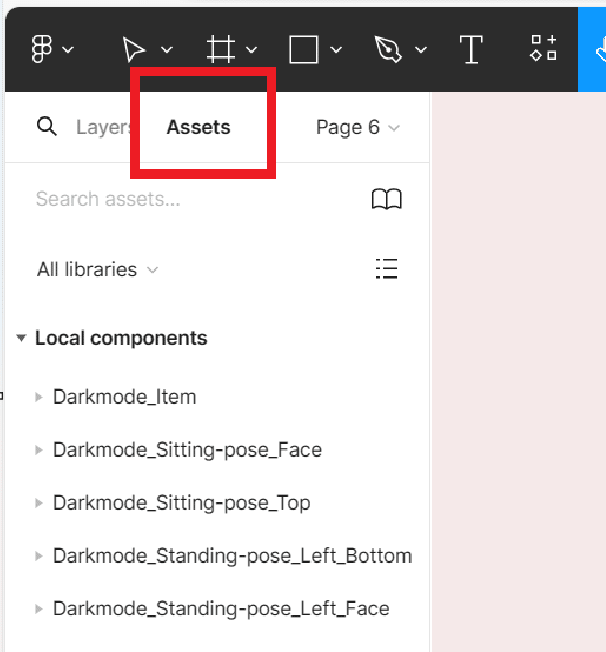Open the Page 6 page selector

coord(358,127)
